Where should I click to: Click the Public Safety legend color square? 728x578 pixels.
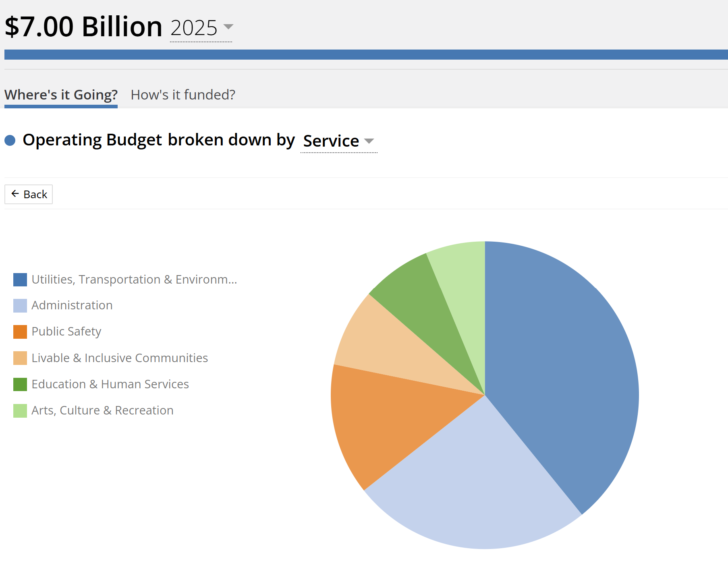[x=20, y=332]
